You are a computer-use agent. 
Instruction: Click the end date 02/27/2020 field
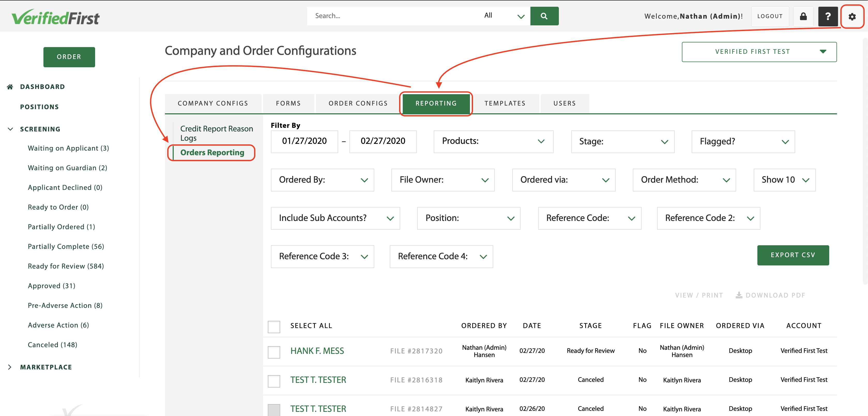(x=383, y=142)
